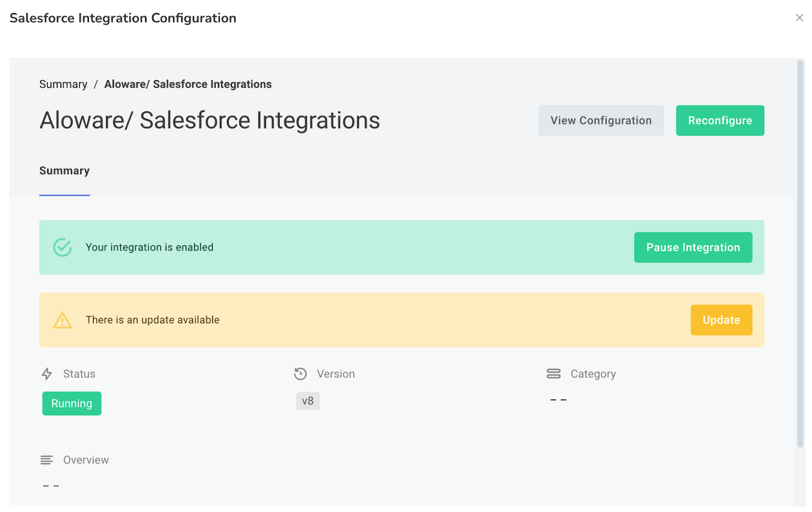The width and height of the screenshot is (812, 512).
Task: Click the Reconfigure button
Action: (720, 120)
